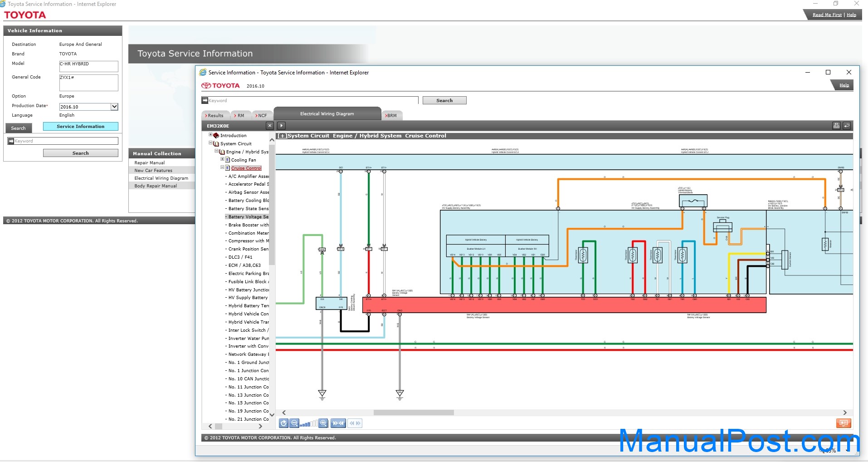
Task: Click the orange feedback icon at bottom right
Action: click(844, 423)
